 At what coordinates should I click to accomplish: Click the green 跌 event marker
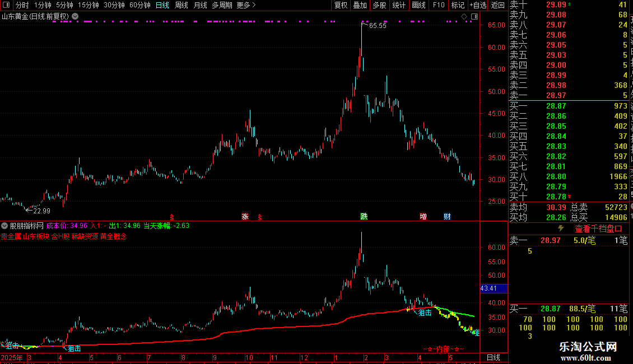(x=364, y=217)
